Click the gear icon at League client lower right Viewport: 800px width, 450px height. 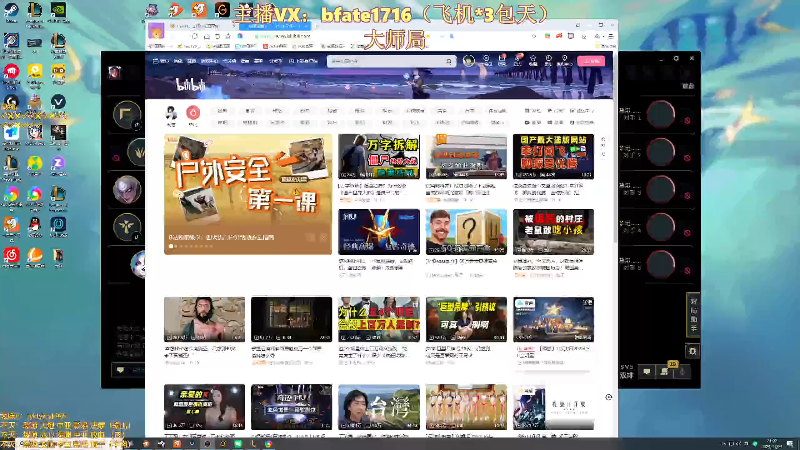tap(692, 351)
